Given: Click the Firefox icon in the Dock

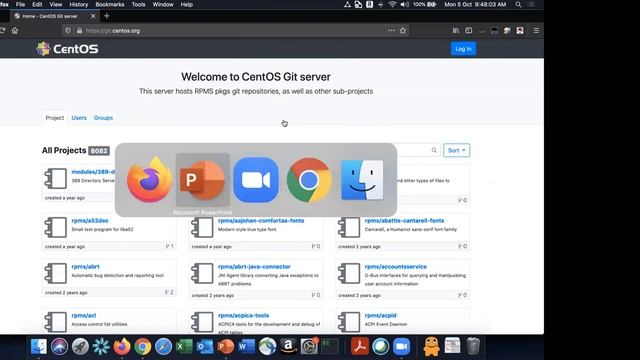Looking at the screenshot, I should tap(122, 347).
